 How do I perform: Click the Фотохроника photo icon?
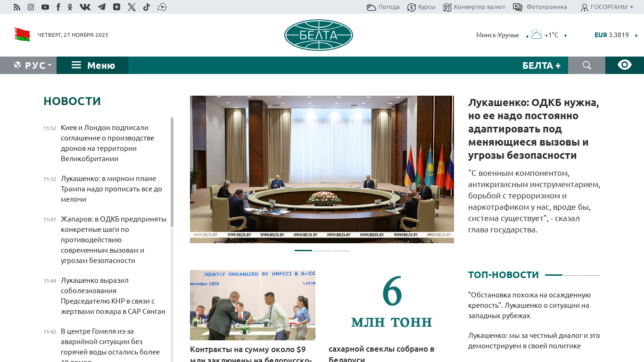[518, 7]
